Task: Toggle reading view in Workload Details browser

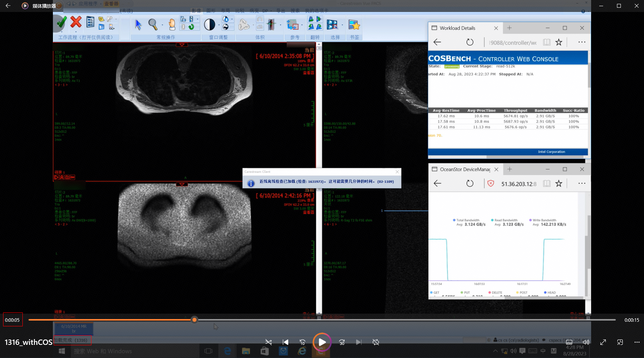Action: 546,42
